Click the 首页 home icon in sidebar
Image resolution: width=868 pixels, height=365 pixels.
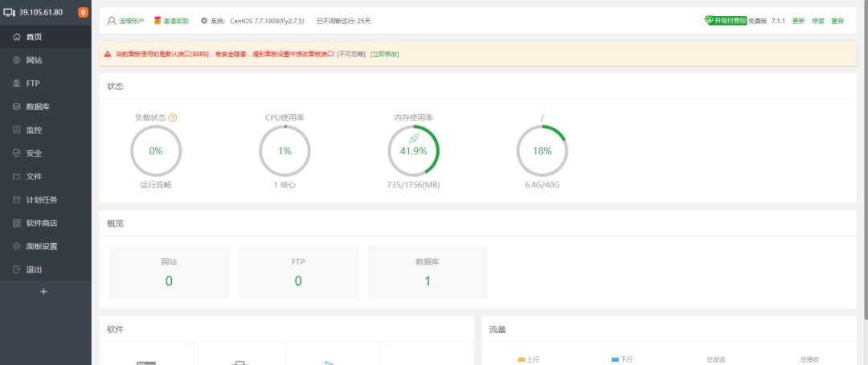pos(17,37)
